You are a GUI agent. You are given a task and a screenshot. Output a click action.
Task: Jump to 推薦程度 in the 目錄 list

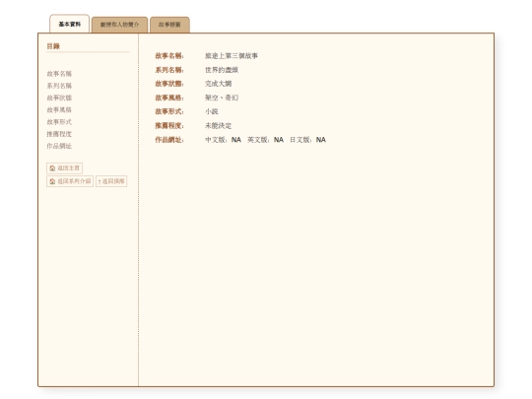coord(59,134)
